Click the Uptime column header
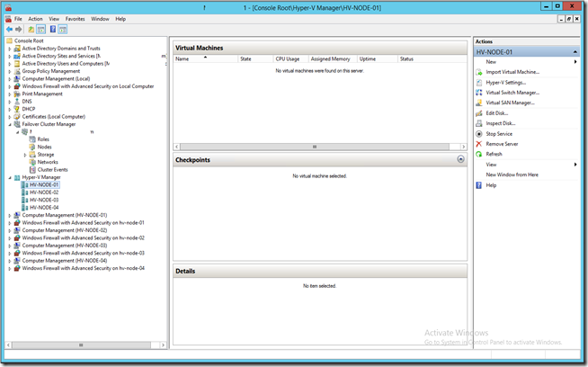 point(378,58)
